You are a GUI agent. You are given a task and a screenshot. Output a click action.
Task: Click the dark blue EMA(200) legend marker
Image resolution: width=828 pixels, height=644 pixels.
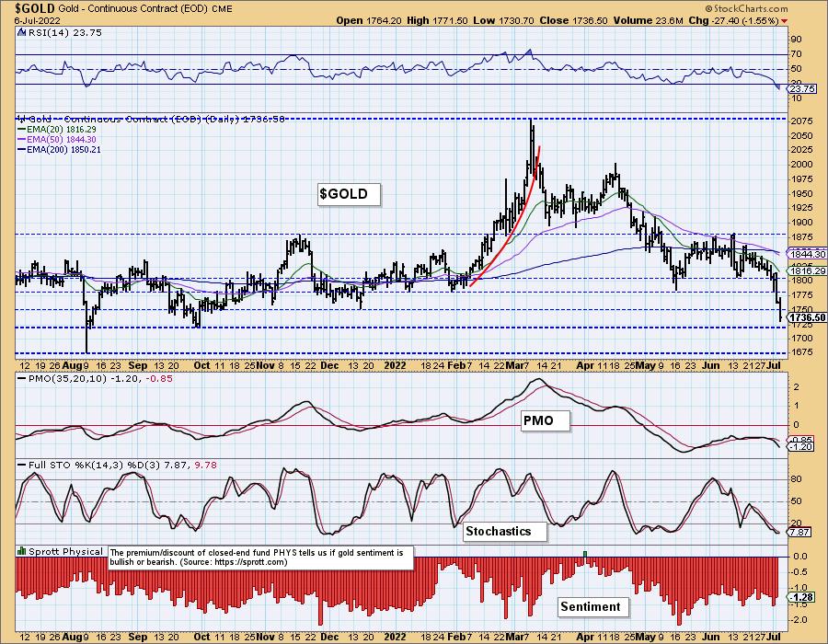point(21,149)
